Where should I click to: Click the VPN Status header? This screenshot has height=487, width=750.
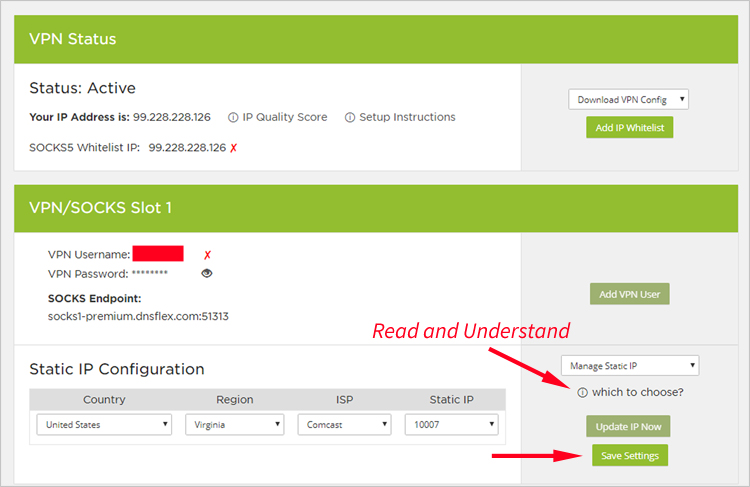[73, 39]
